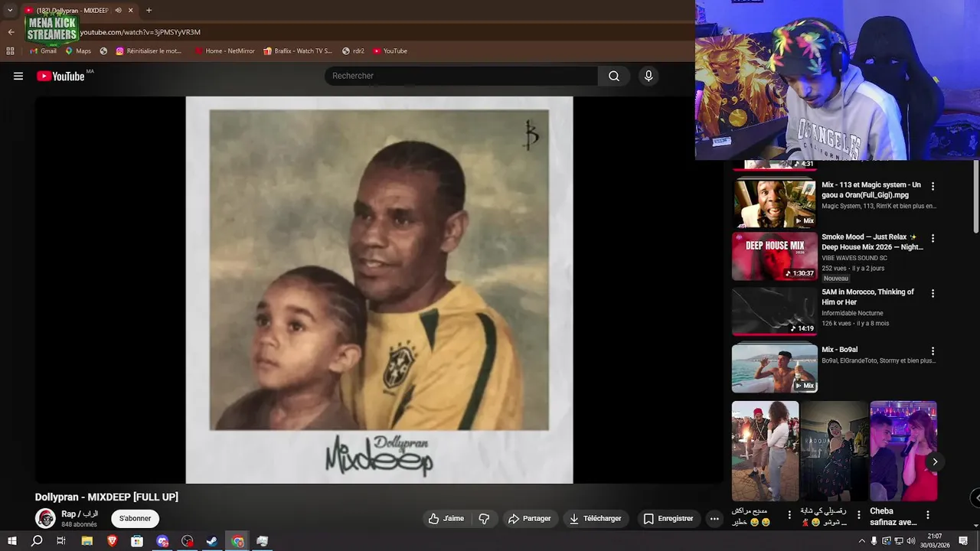Play the Deep House Mix thumbnail

pos(774,256)
